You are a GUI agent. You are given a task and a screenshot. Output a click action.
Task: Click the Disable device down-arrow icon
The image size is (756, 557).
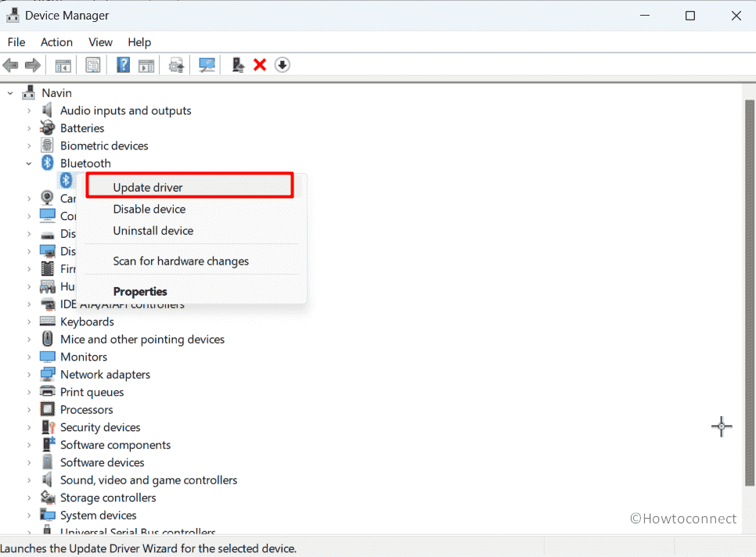[282, 64]
